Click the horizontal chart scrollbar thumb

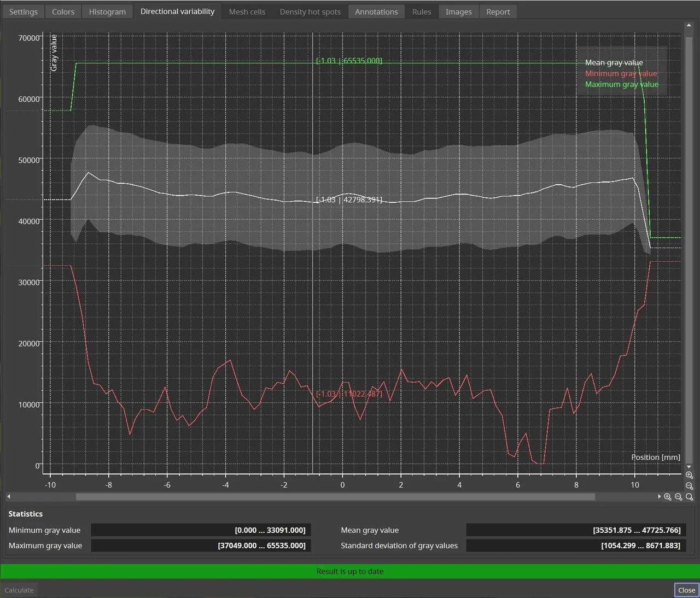[x=335, y=497]
